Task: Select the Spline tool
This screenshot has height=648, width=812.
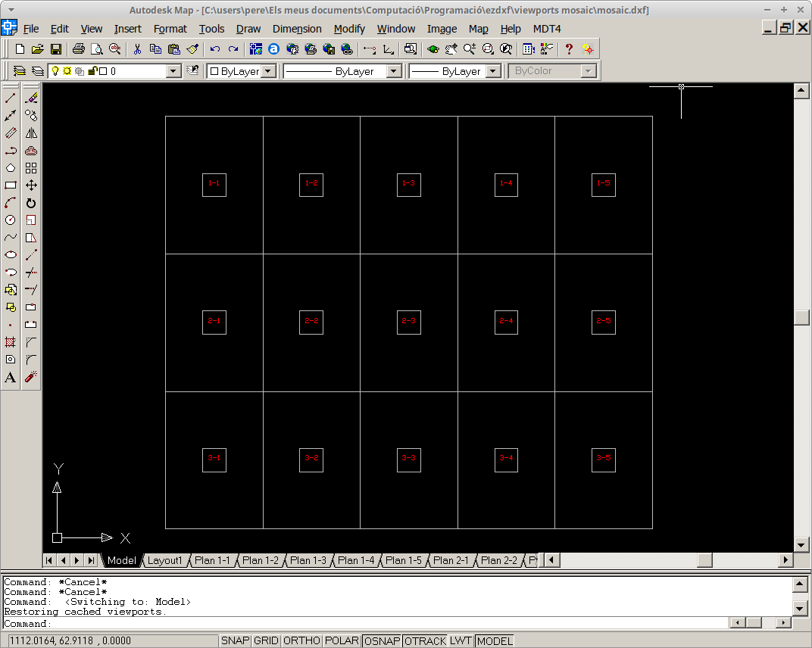Action: click(11, 238)
